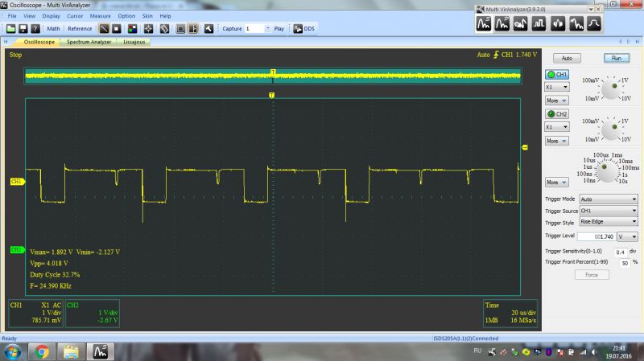Open Google Chrome from the taskbar

pos(41,352)
